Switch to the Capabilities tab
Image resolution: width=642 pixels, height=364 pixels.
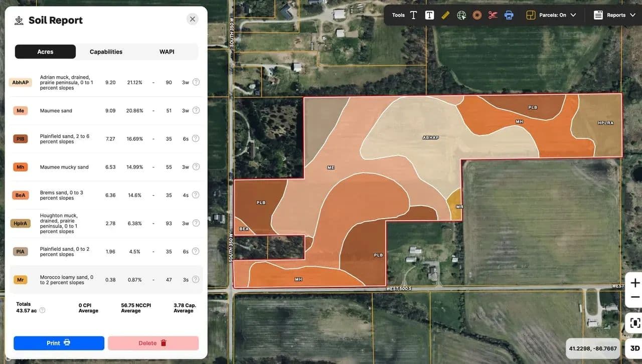pos(106,52)
